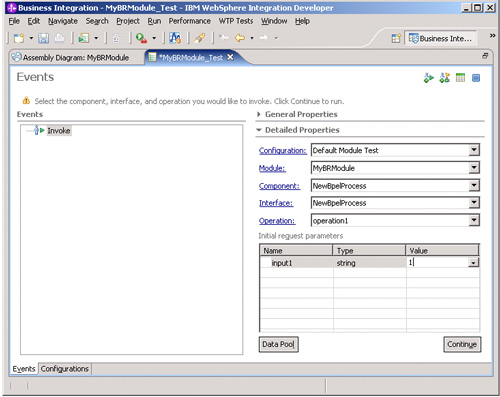Click the Operation link

coord(277,221)
